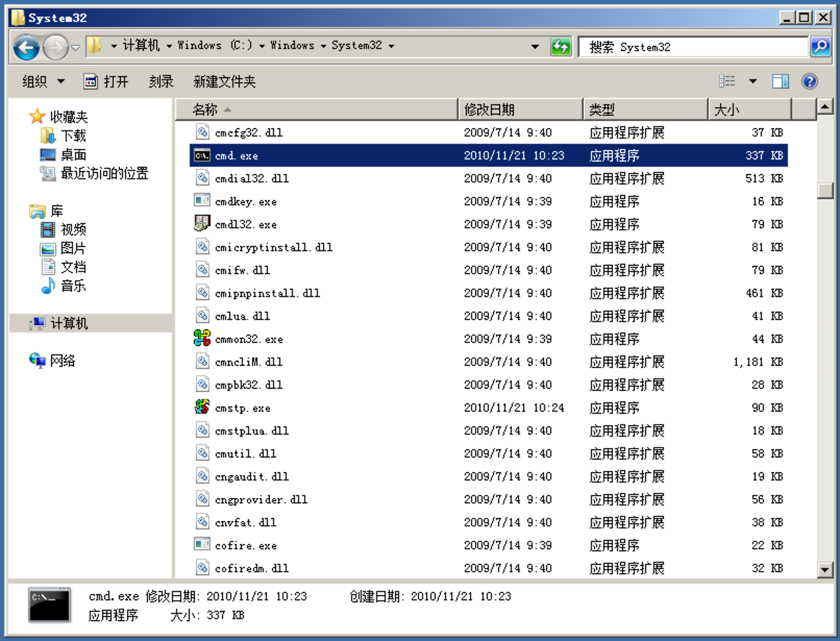This screenshot has width=840, height=641.
Task: Expand the arrow after Windows (C:) breadcrumb
Action: pyautogui.click(x=262, y=46)
